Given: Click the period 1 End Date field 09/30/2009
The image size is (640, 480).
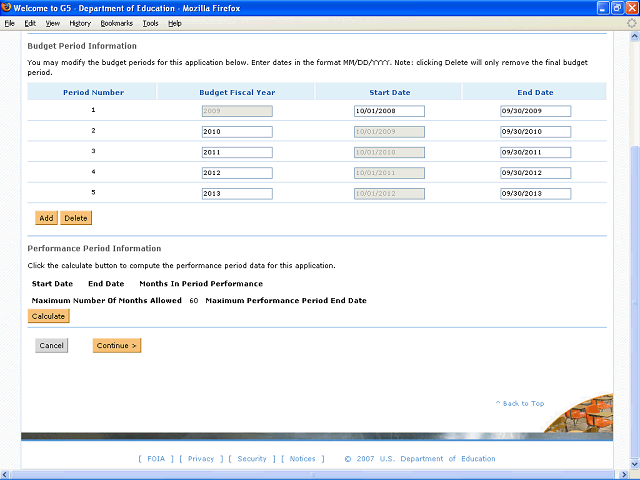Looking at the screenshot, I should (x=536, y=111).
